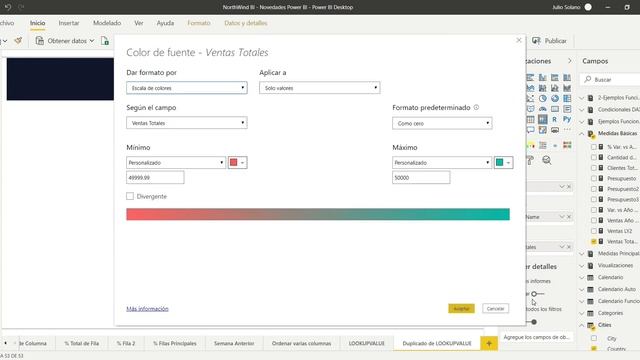This screenshot has width=640, height=360.
Task: Click the Obtener datos button
Action: [65, 41]
